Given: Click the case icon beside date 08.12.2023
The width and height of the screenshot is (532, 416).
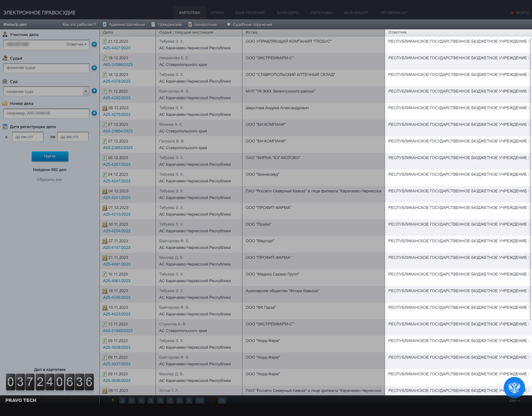Looking at the screenshot, I should (105, 108).
